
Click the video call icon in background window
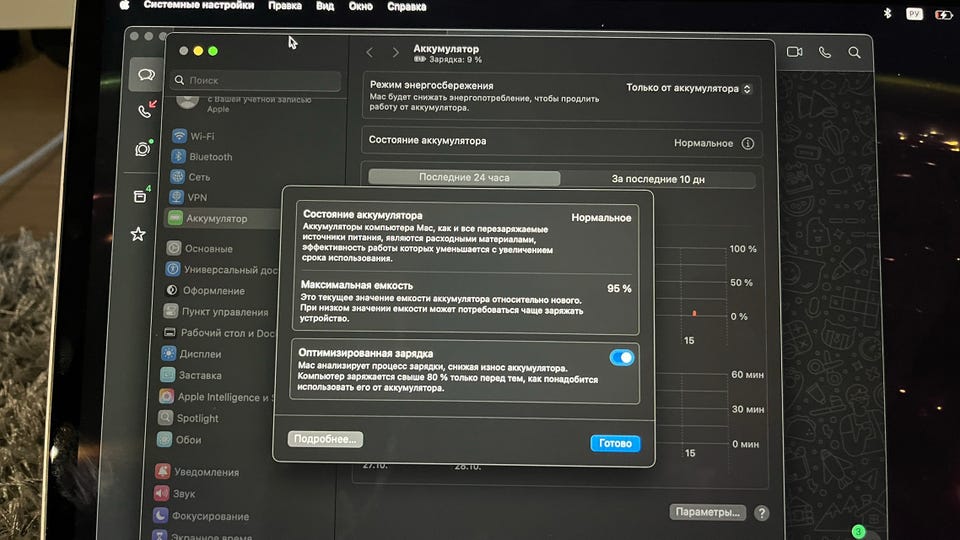pos(795,52)
